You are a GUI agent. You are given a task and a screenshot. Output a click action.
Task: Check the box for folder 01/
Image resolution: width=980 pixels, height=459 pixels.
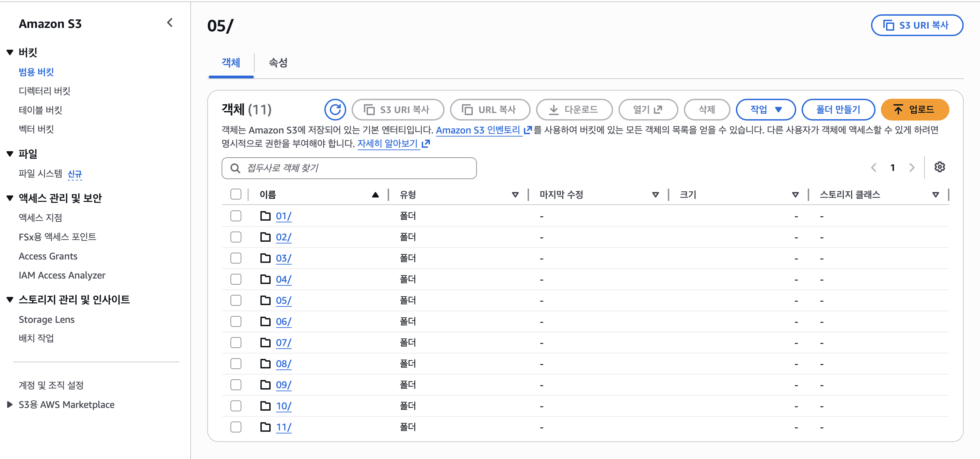click(x=236, y=216)
